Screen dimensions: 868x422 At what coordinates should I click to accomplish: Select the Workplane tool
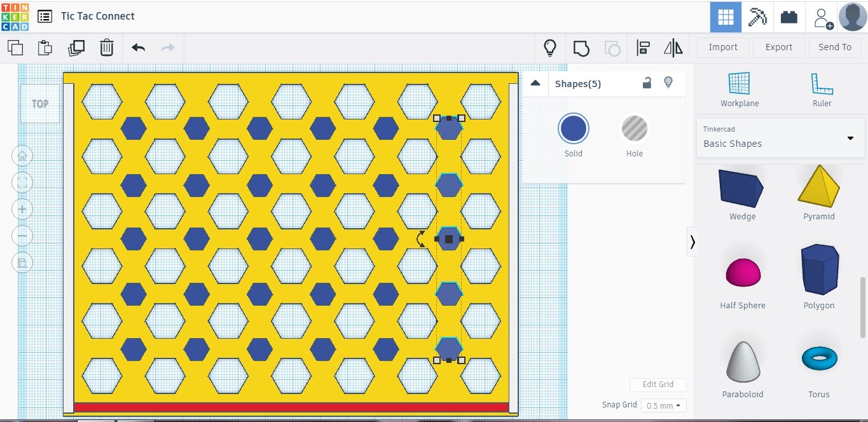point(740,90)
